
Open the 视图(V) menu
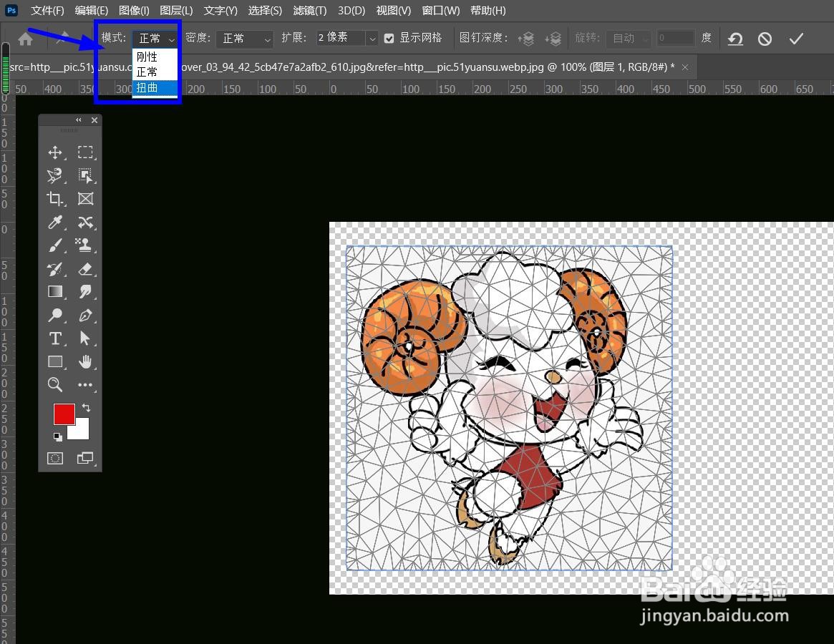pyautogui.click(x=394, y=11)
